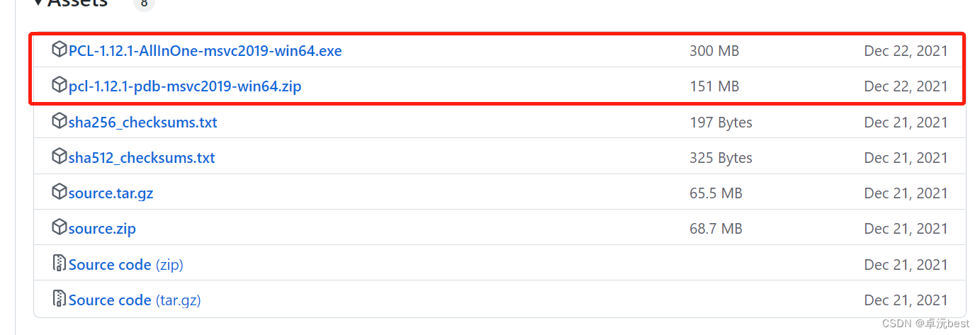980x335 pixels.
Task: Download source.zip asset
Action: click(x=102, y=229)
